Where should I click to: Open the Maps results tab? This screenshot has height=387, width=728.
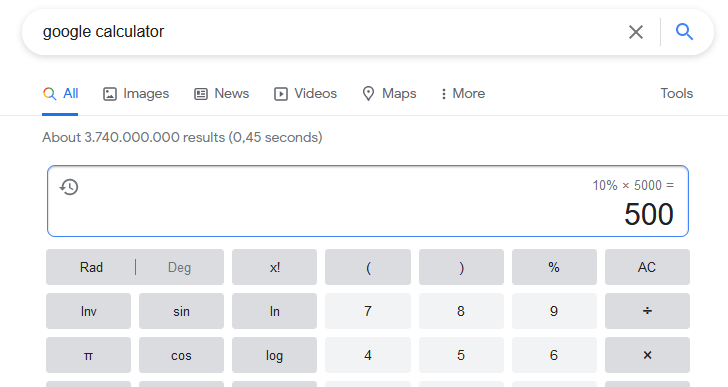(x=389, y=94)
